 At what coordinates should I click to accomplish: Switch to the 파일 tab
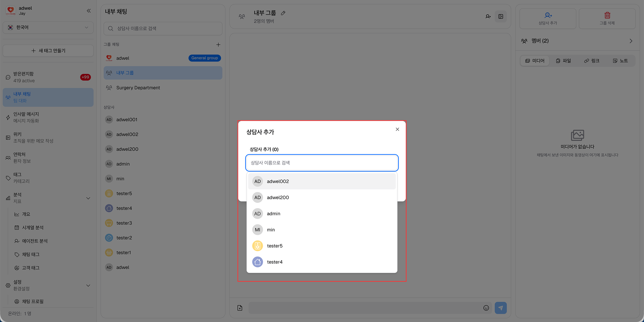coord(563,60)
